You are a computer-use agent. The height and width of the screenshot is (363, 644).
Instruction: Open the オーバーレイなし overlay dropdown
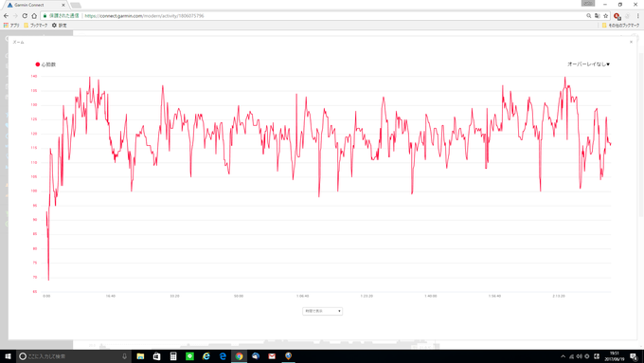(x=588, y=64)
